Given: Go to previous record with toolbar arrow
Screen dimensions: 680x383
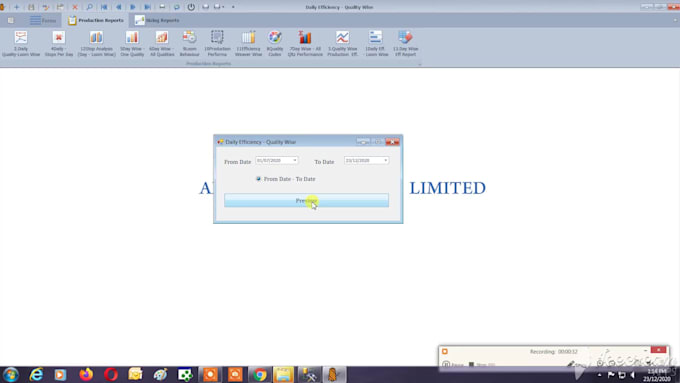Looking at the screenshot, I should (118, 7).
